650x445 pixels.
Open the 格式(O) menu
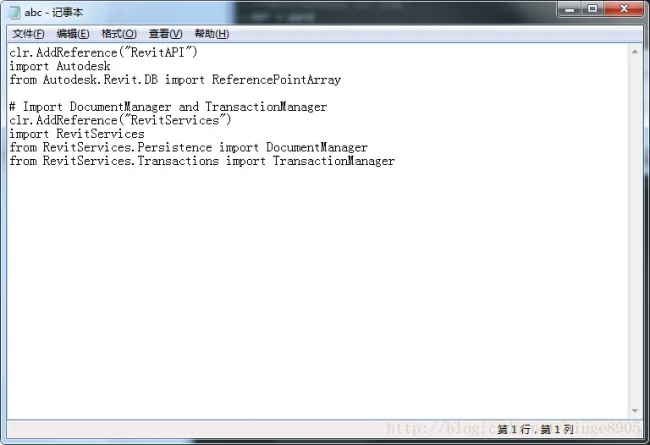click(x=119, y=34)
